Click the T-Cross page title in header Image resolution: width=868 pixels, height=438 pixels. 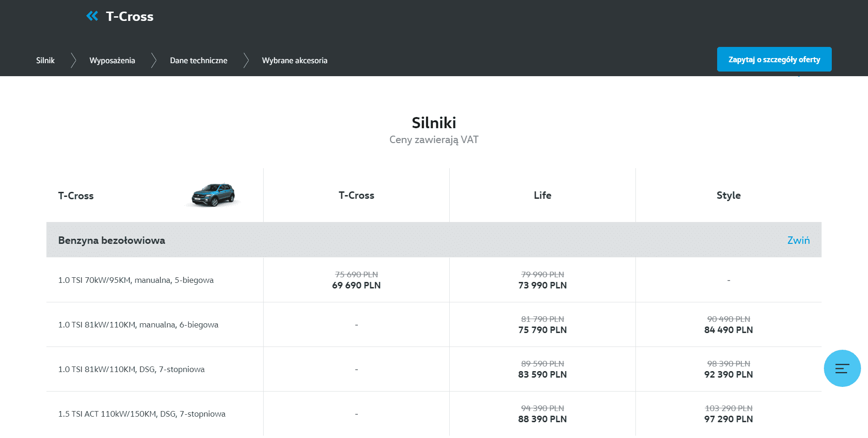[130, 16]
